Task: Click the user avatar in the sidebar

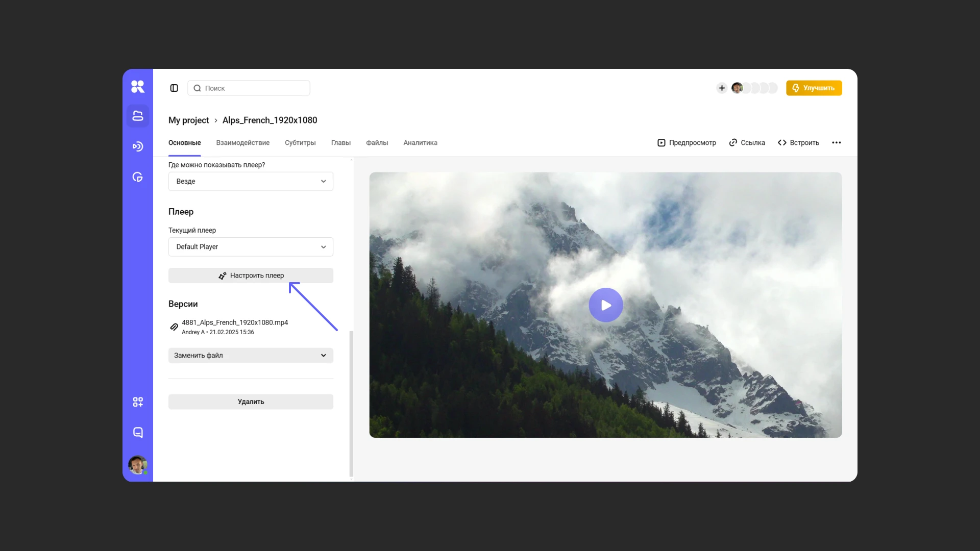Action: (137, 465)
